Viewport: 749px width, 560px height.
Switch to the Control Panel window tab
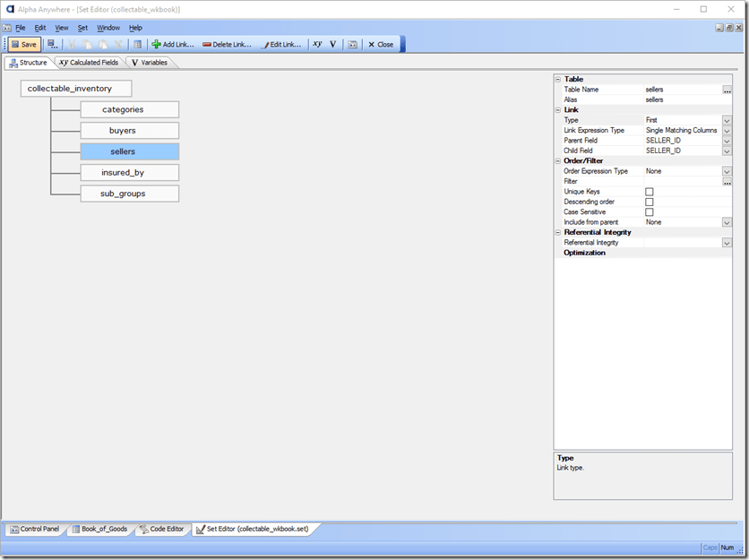tap(35, 529)
